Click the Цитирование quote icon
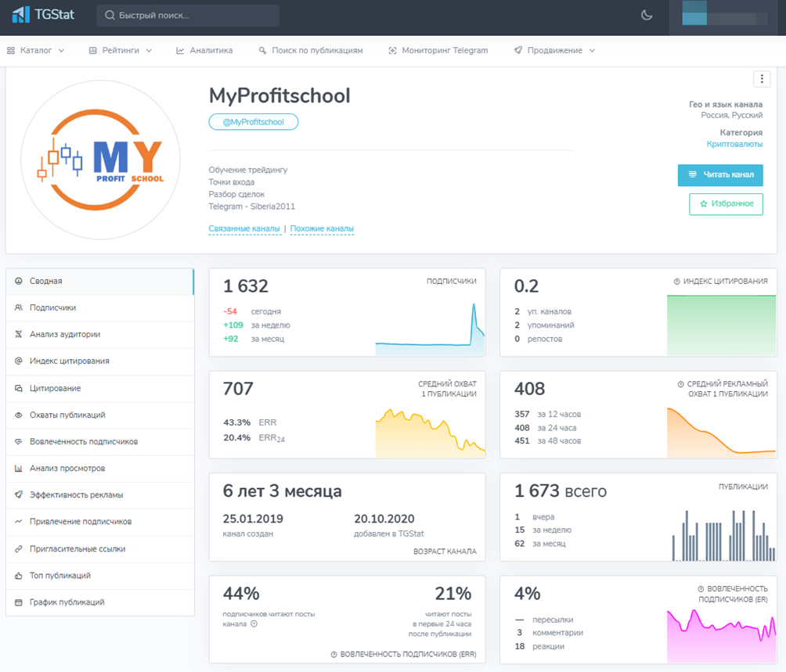The image size is (786, 672). (x=19, y=389)
